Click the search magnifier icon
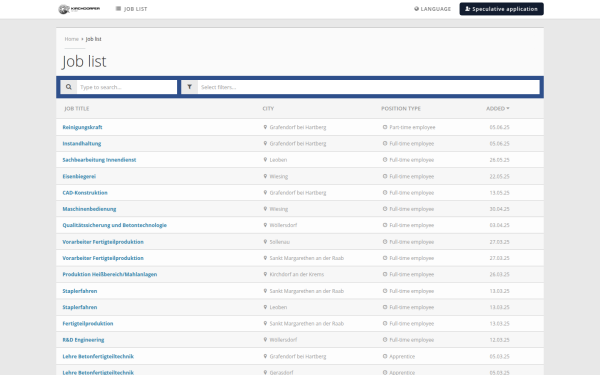600x375 pixels. click(x=68, y=87)
